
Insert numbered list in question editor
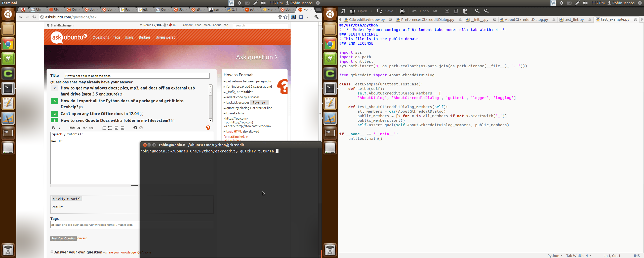[x=104, y=128]
